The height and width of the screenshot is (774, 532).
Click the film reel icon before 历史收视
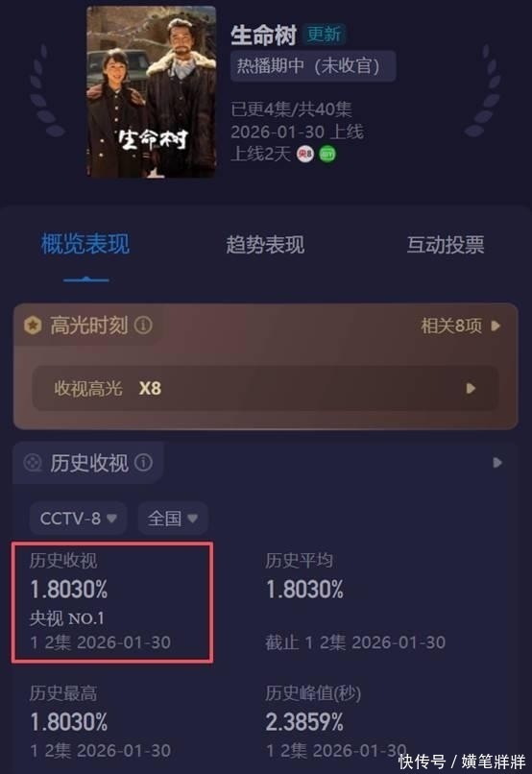[33, 463]
